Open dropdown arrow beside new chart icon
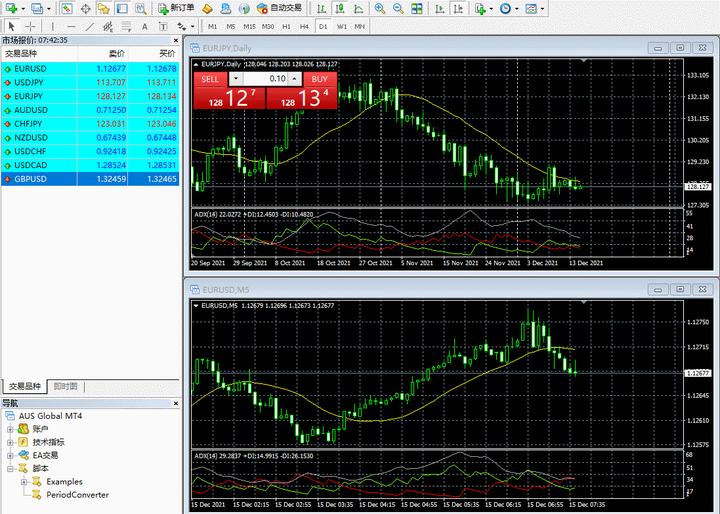The image size is (720, 514). 23,9
